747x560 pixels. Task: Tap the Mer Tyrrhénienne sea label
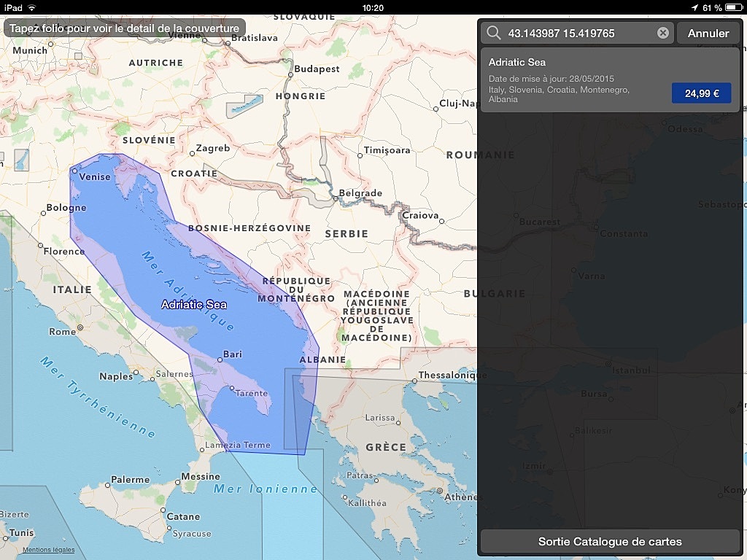pos(98,397)
